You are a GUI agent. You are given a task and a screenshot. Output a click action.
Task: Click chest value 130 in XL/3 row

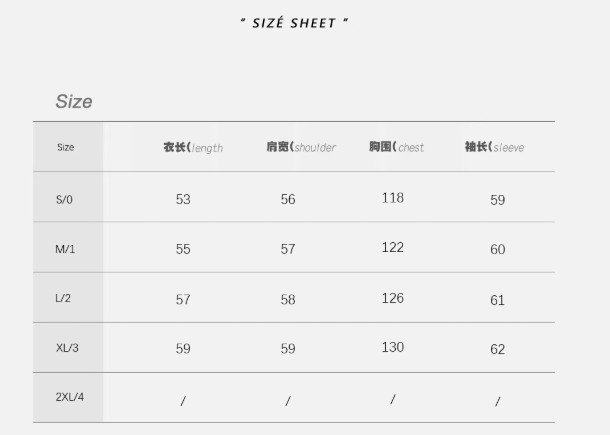(x=393, y=347)
